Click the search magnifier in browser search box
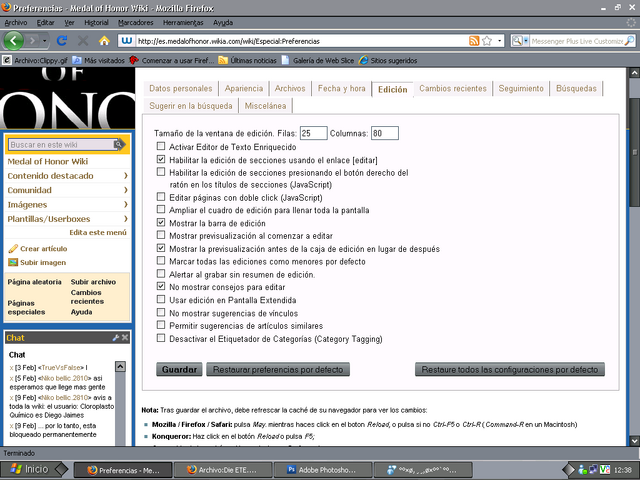This screenshot has width=640, height=480. [x=630, y=41]
